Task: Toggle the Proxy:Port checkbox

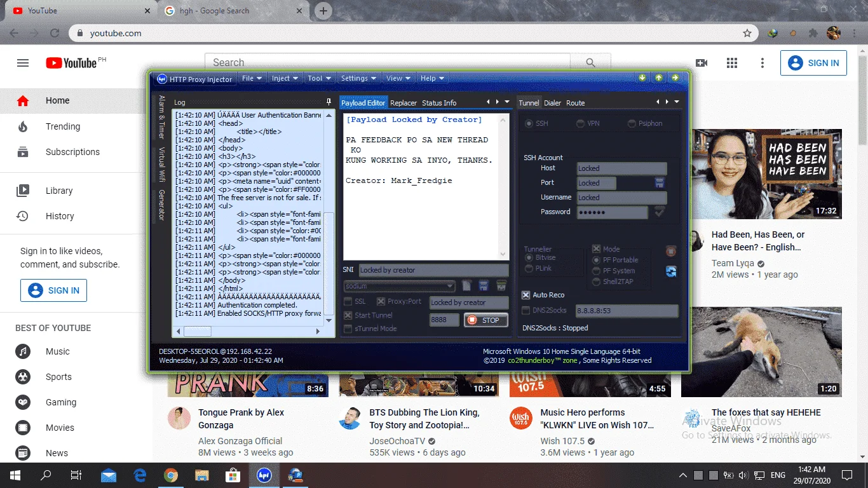Action: pyautogui.click(x=381, y=301)
